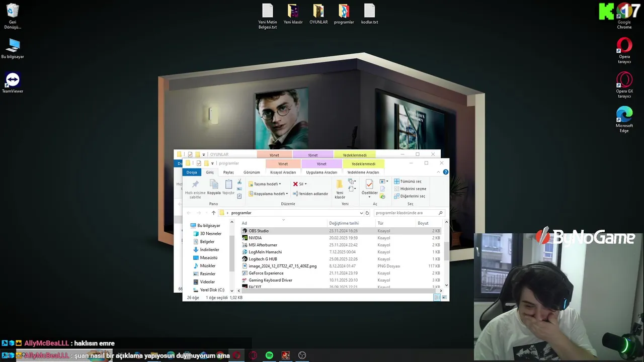Open the quick access toolbar customize arrow
This screenshot has width=644, height=362.
click(x=212, y=163)
